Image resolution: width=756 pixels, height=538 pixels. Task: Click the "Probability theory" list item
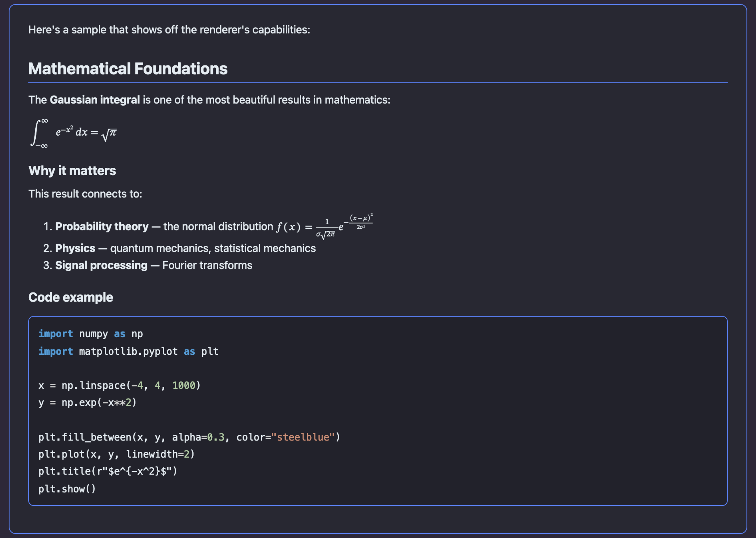point(208,227)
